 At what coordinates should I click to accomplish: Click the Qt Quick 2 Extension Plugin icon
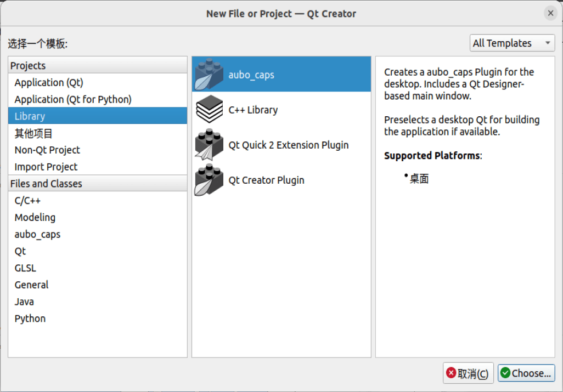pos(209,145)
